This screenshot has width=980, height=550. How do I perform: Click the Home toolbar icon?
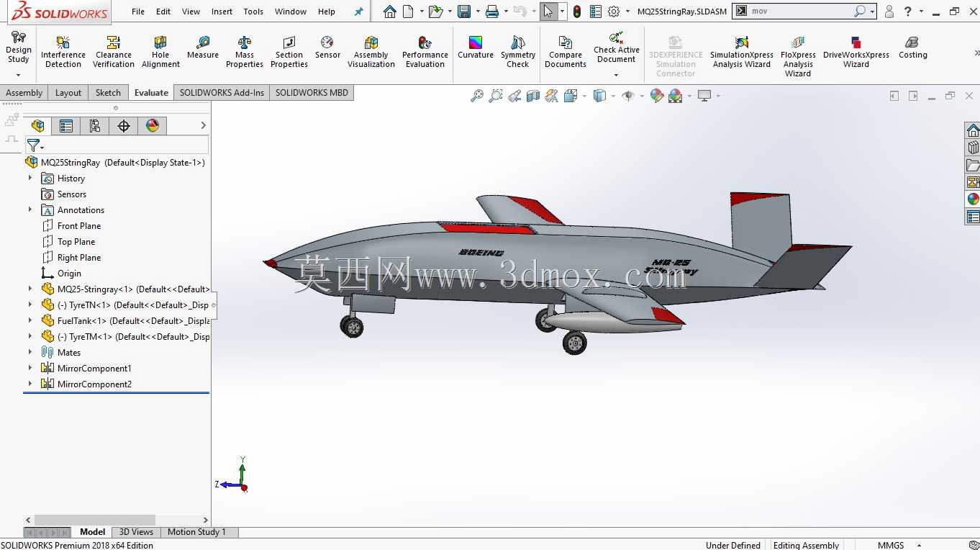coord(389,12)
